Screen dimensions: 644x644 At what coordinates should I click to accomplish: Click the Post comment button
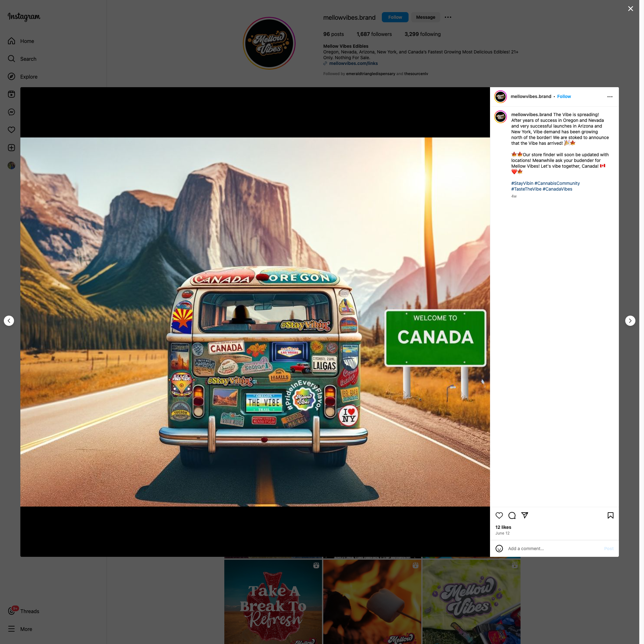click(609, 549)
